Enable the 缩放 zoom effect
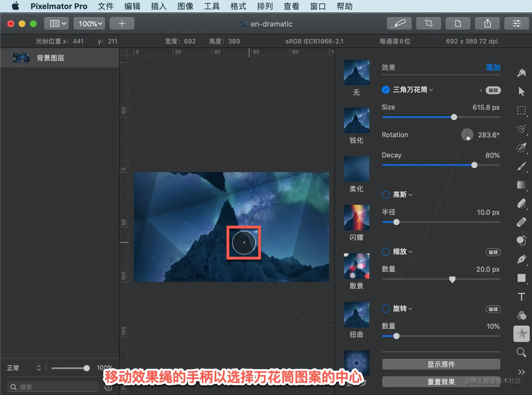 click(x=386, y=252)
